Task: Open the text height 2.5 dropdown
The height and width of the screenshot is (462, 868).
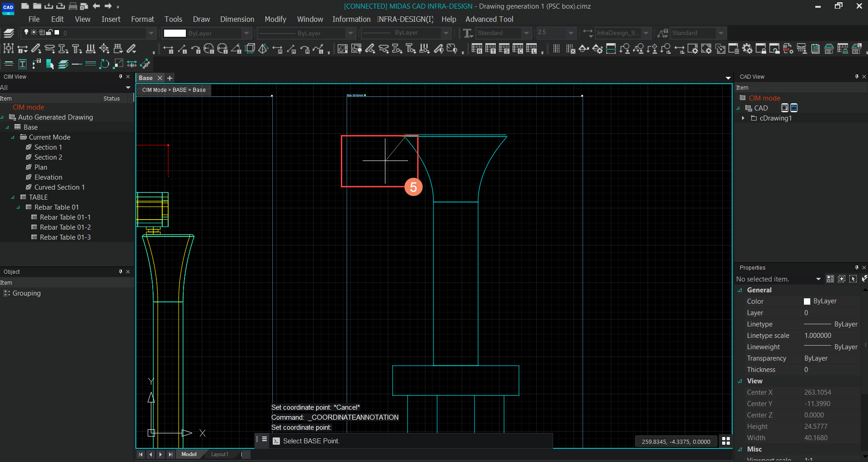Action: tap(571, 33)
